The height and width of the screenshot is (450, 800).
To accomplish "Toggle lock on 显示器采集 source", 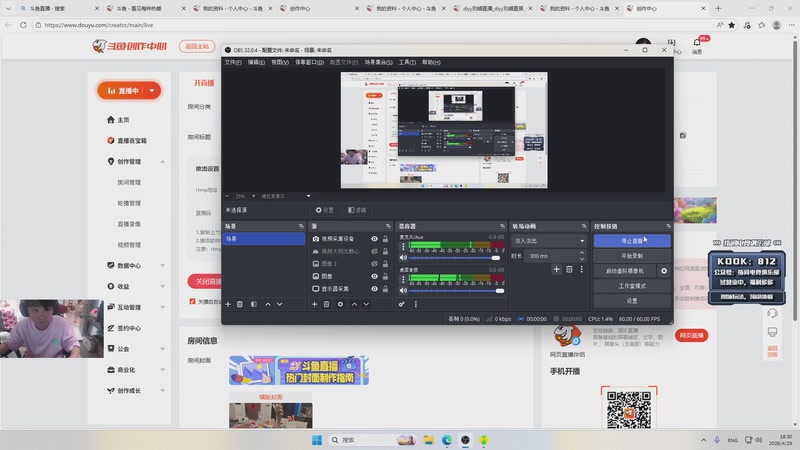I will (385, 289).
